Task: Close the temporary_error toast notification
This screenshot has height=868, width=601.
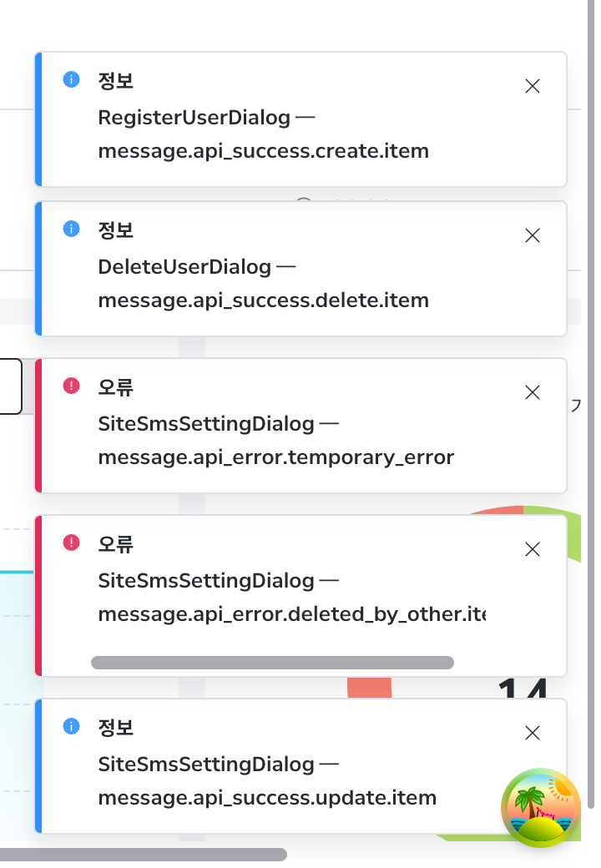Action: point(532,392)
